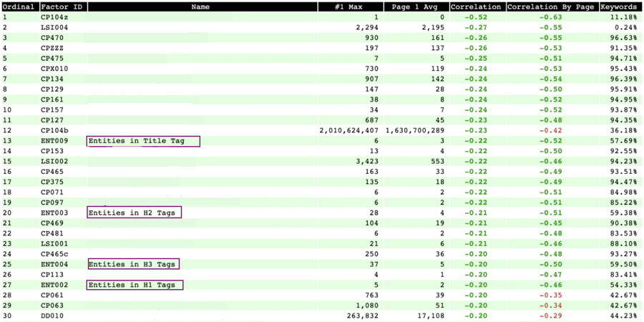Click factor ID CP063
This screenshot has height=322, width=644.
pyautogui.click(x=52, y=305)
